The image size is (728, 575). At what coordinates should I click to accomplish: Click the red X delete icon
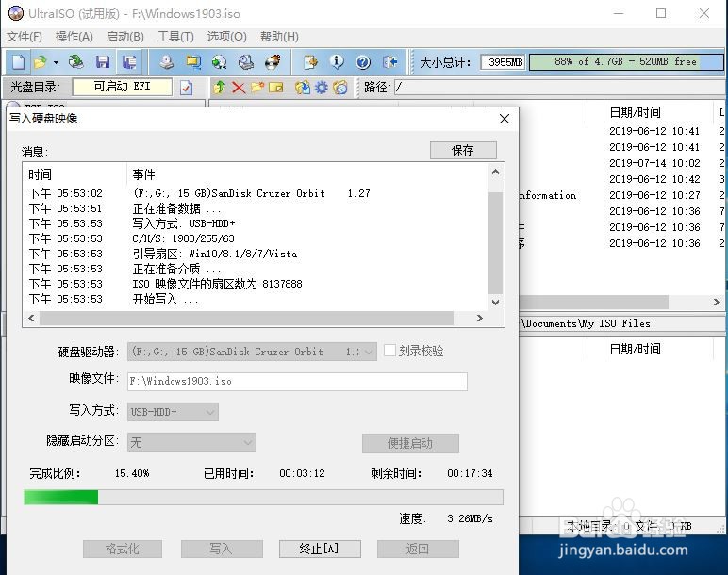(239, 88)
